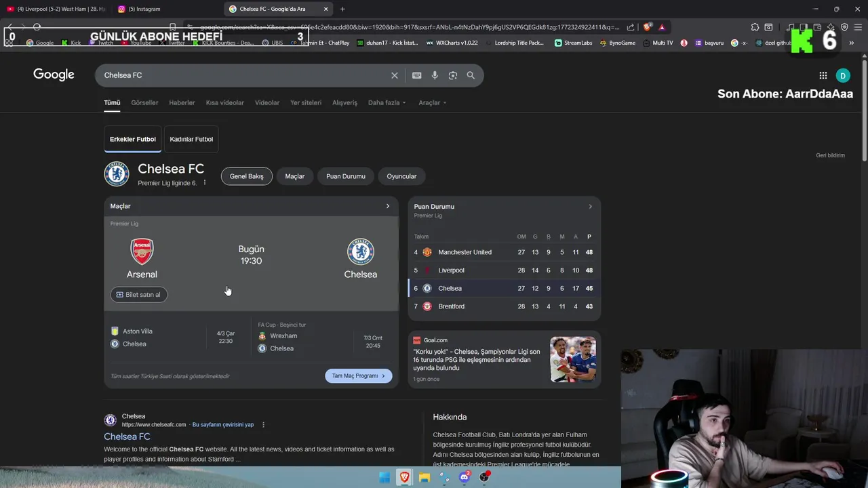The image size is (868, 488).
Task: Focus the Google search input field
Action: click(244, 75)
